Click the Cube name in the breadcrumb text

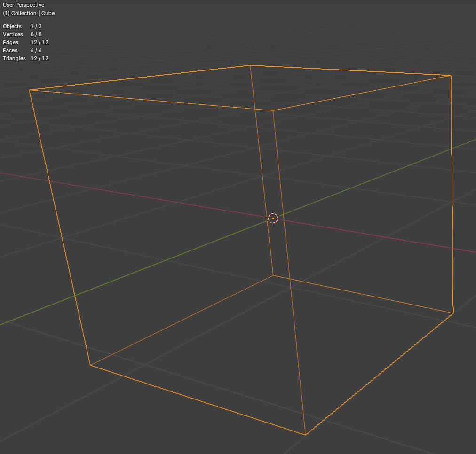tap(48, 13)
